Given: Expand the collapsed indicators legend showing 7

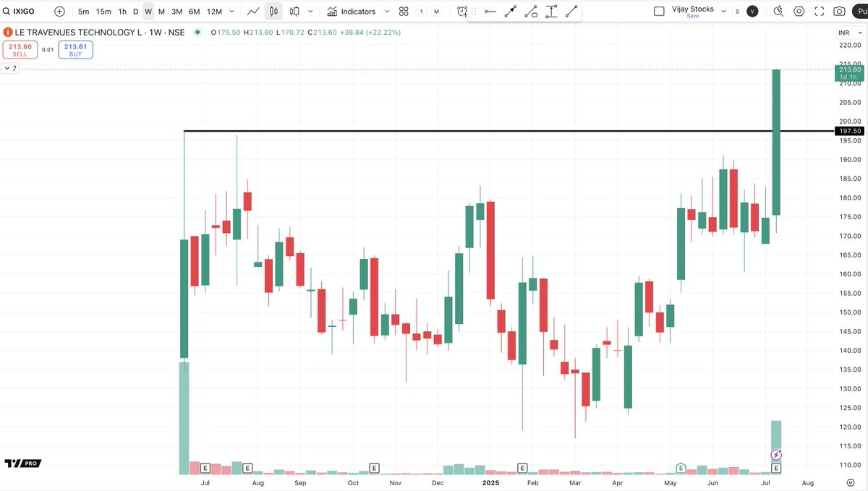Looking at the screenshot, I should click(x=10, y=68).
